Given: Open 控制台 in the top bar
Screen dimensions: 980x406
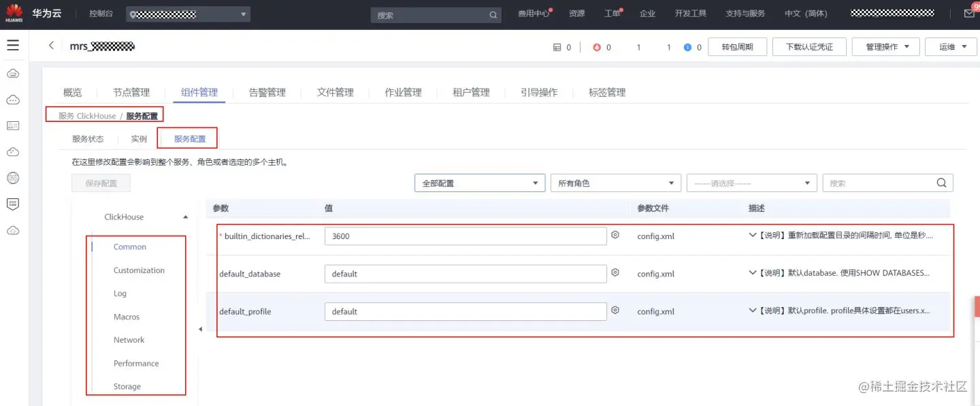Looking at the screenshot, I should [x=102, y=14].
